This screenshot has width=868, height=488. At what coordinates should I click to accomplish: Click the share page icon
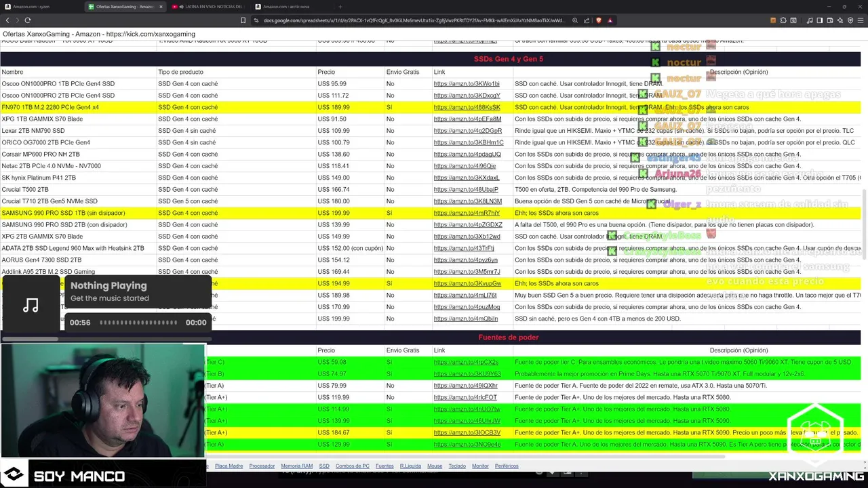click(588, 20)
